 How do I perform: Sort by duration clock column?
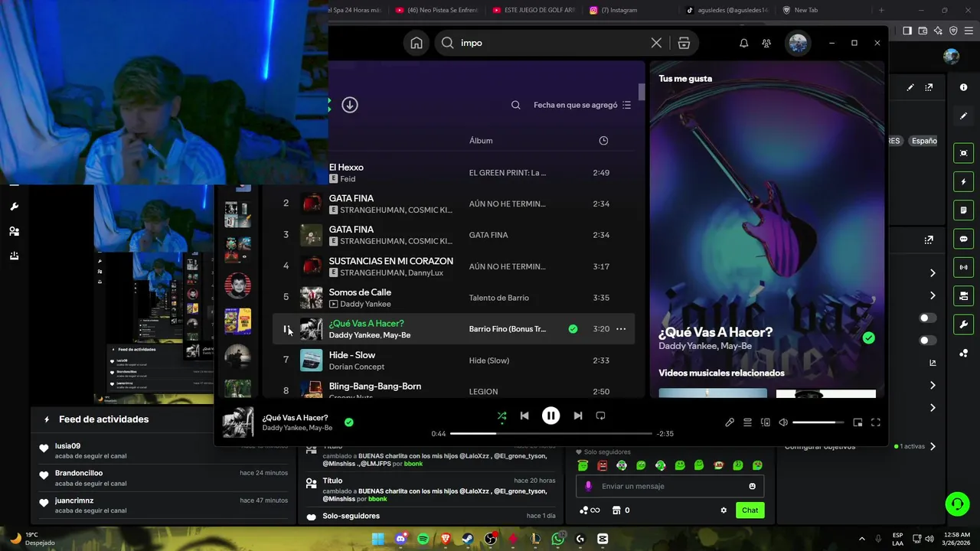click(x=603, y=141)
